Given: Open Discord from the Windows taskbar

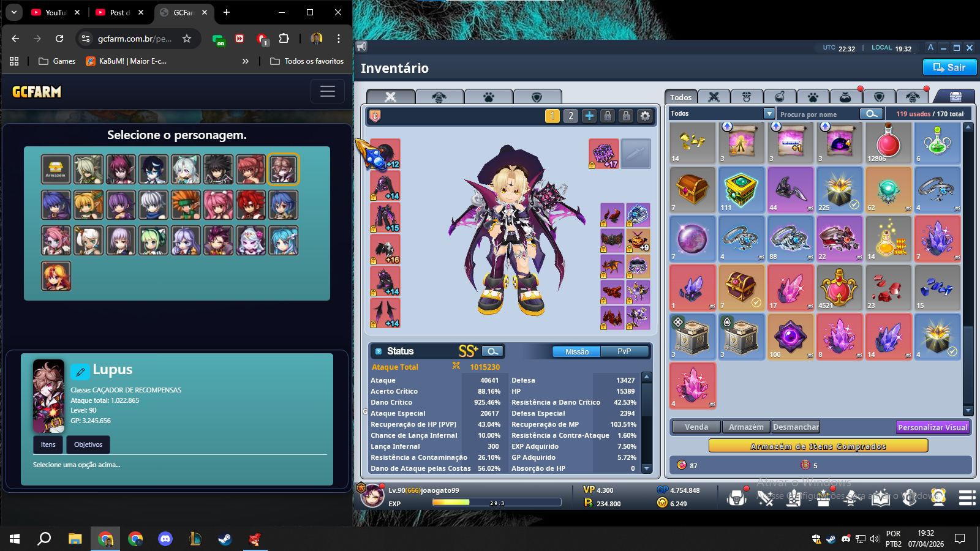Looking at the screenshot, I should (165, 539).
